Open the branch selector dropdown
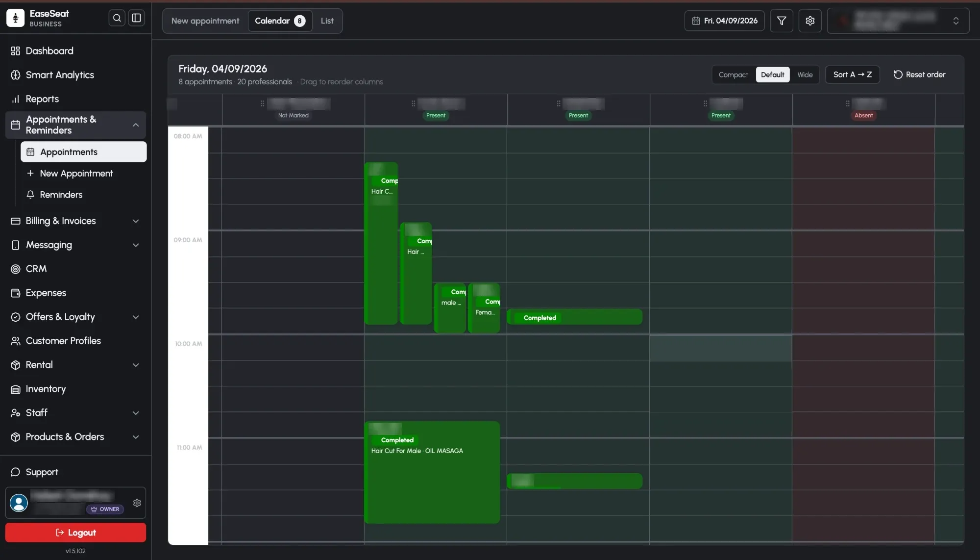 [898, 21]
